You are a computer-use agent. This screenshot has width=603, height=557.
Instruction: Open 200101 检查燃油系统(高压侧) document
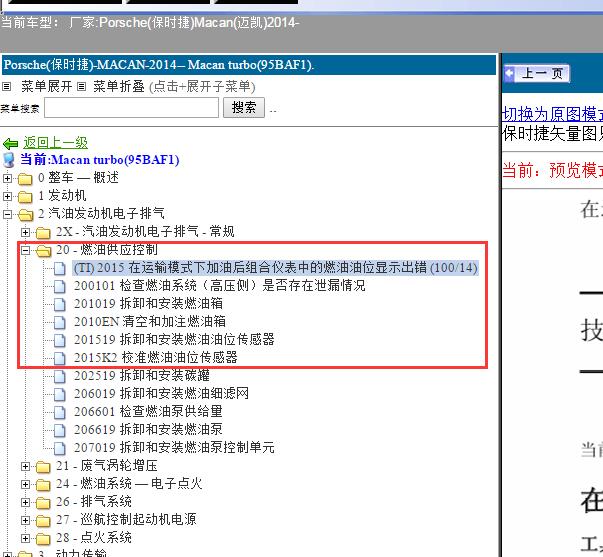(x=220, y=286)
